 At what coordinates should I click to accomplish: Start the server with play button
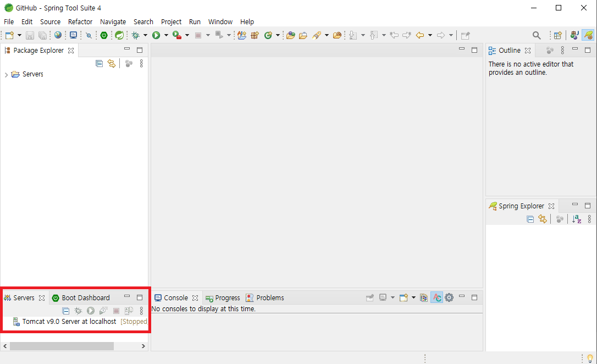tap(91, 311)
